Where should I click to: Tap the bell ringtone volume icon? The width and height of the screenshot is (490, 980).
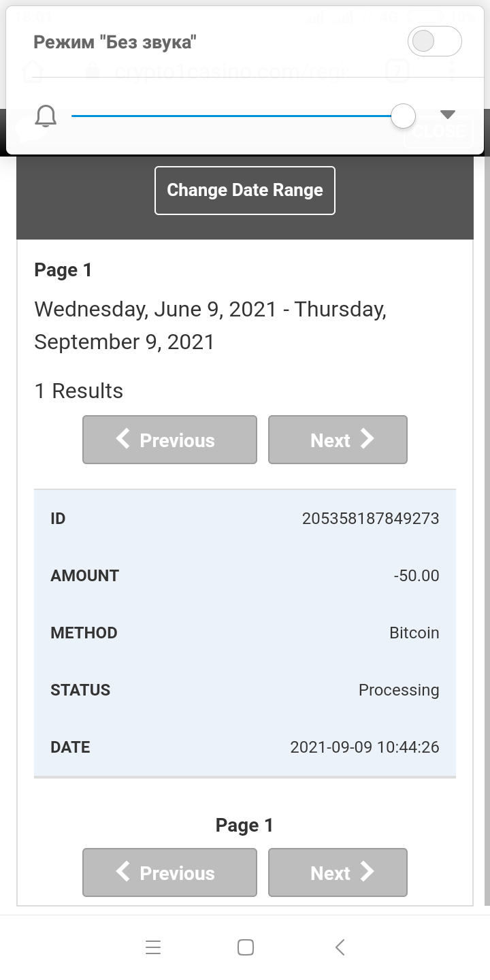point(46,116)
